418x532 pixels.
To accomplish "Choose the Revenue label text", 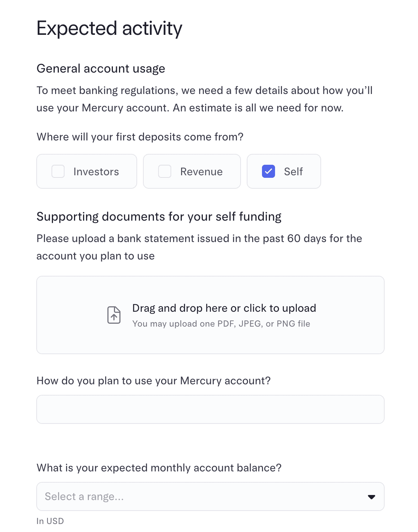I will [201, 172].
